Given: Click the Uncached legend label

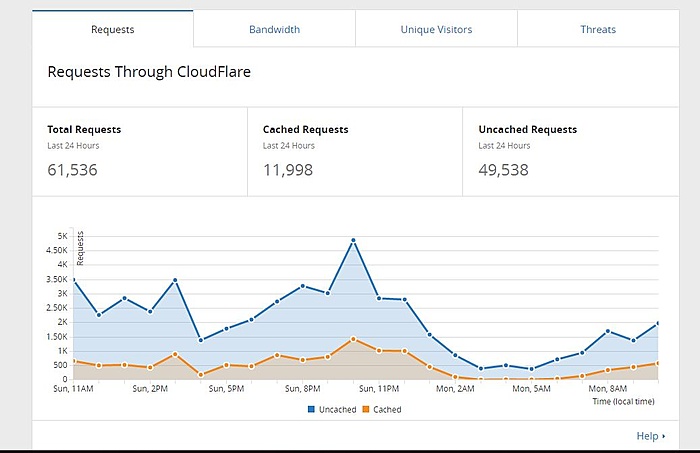Looking at the screenshot, I should click(338, 409).
